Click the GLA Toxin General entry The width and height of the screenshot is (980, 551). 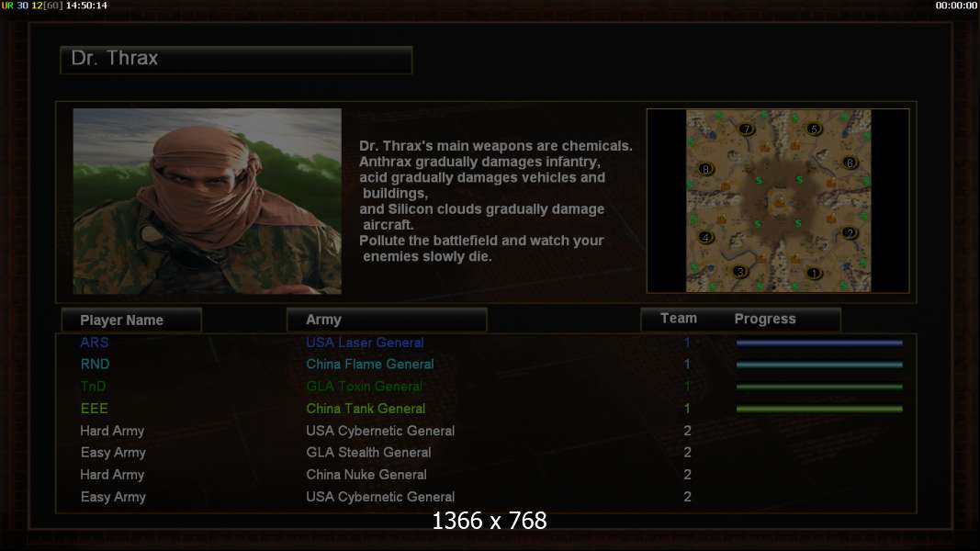365,386
